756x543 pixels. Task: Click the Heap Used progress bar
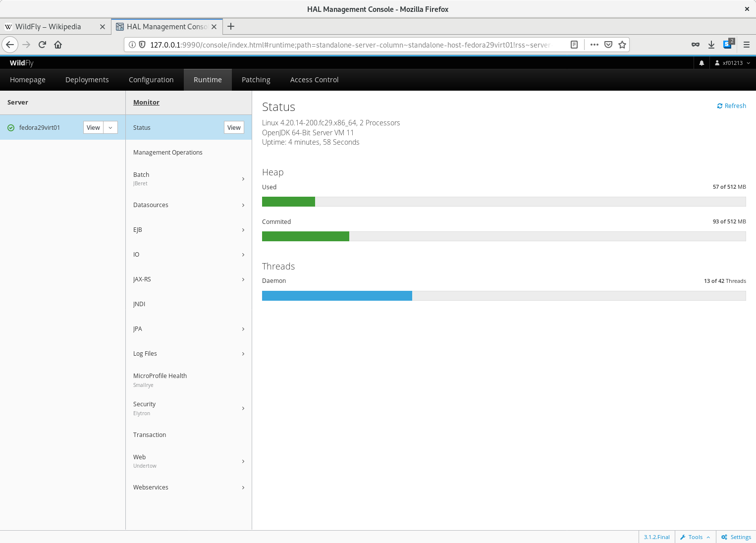click(503, 202)
